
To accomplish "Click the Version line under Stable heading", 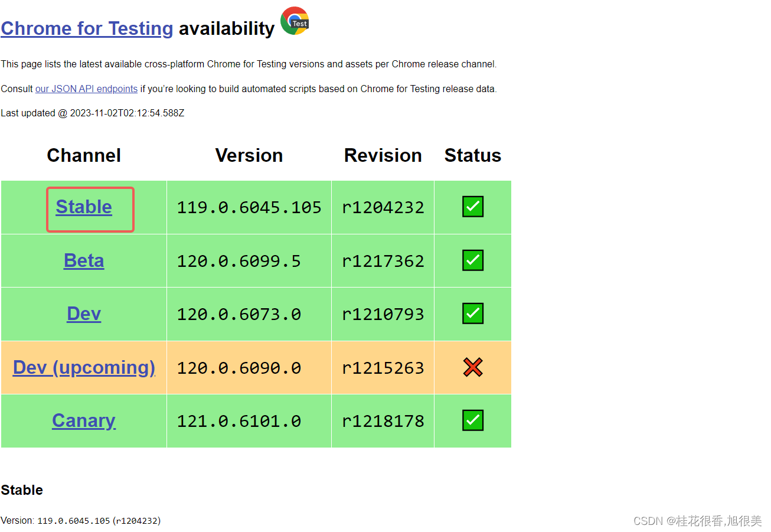I will tap(81, 521).
